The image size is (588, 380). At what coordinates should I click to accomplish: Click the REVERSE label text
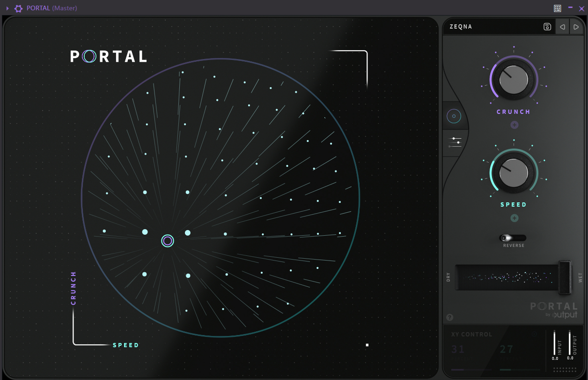pos(514,246)
